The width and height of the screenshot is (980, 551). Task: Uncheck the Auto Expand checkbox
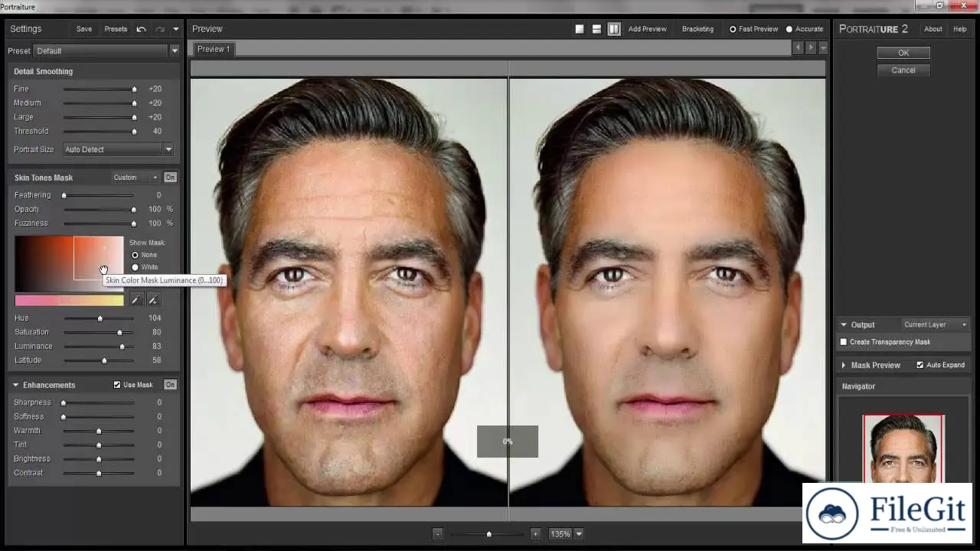coord(920,365)
